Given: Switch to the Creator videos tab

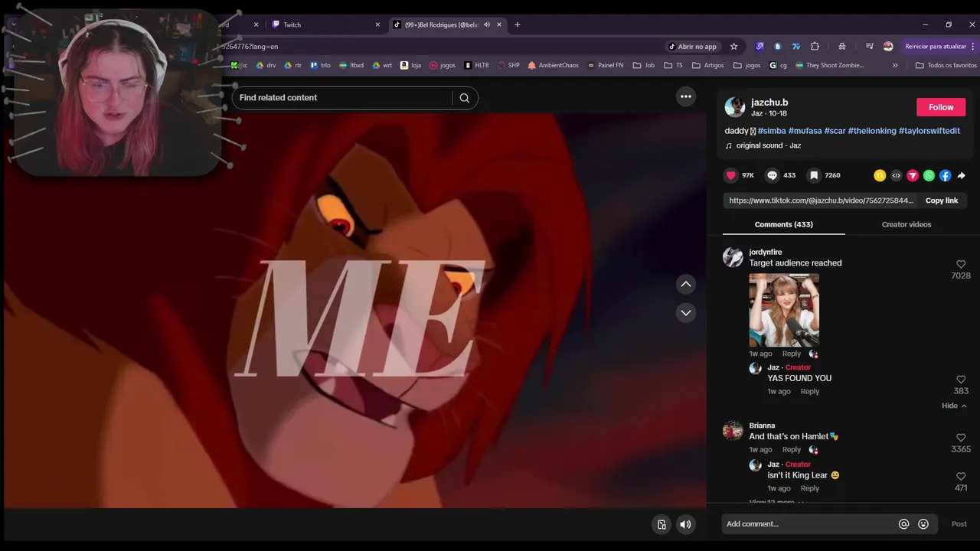Looking at the screenshot, I should 906,224.
